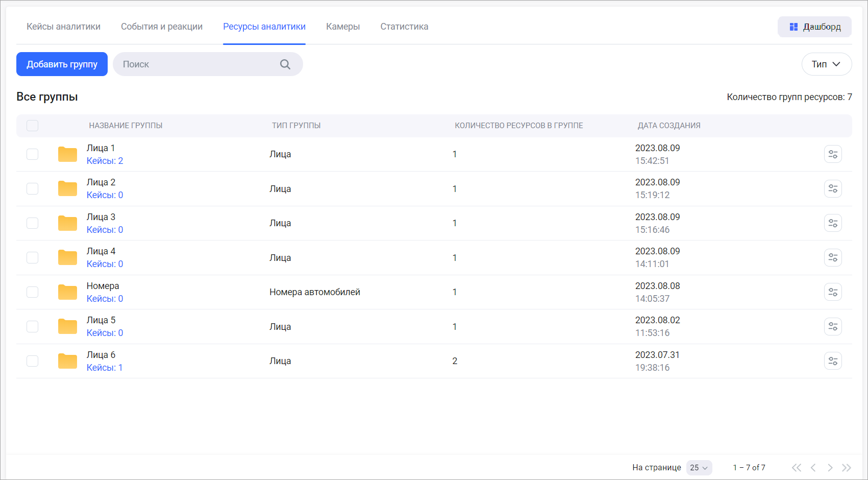
Task: Select checkbox for Лица 5 group
Action: pos(33,327)
